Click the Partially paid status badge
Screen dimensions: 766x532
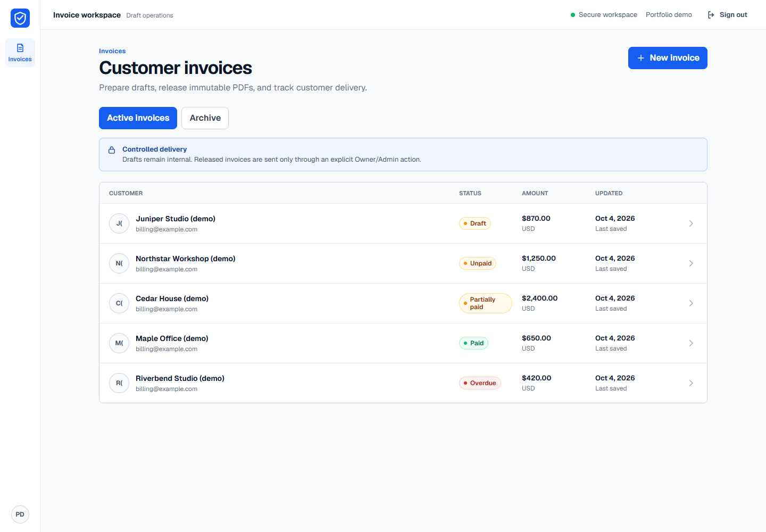485,303
